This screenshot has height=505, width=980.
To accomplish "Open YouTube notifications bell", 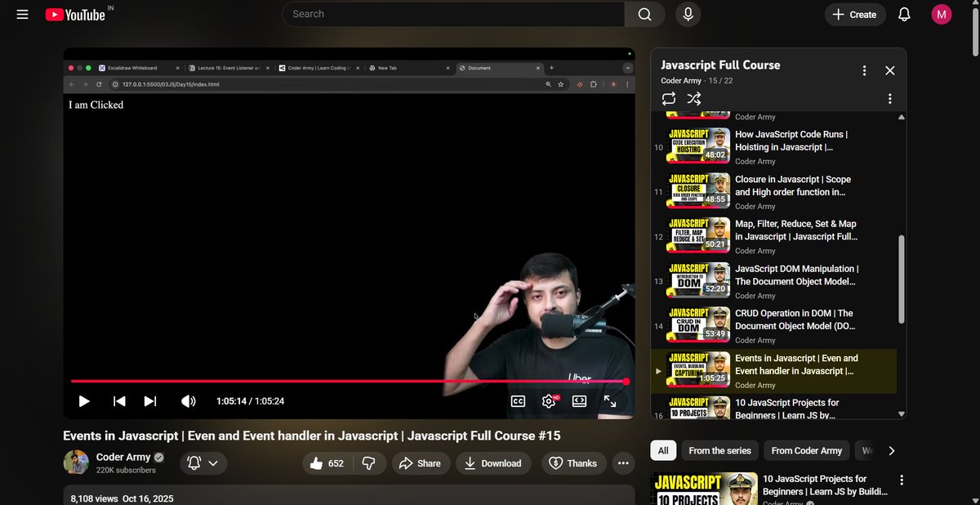I will (x=904, y=14).
